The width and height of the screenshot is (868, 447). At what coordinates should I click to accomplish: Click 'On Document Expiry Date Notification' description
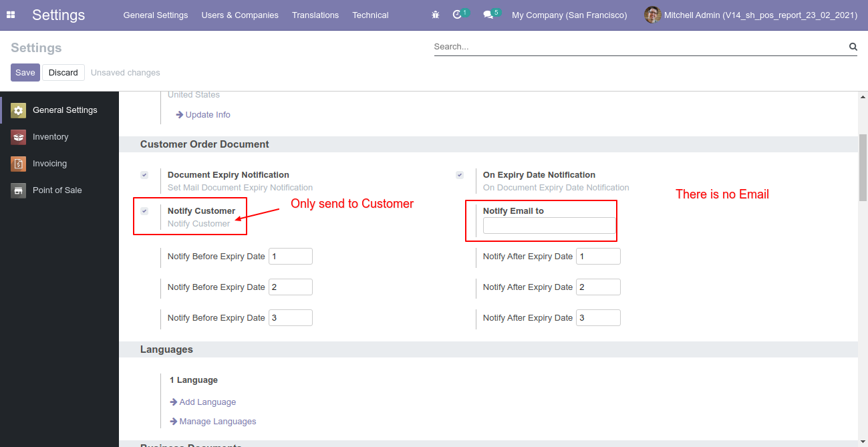pos(556,188)
